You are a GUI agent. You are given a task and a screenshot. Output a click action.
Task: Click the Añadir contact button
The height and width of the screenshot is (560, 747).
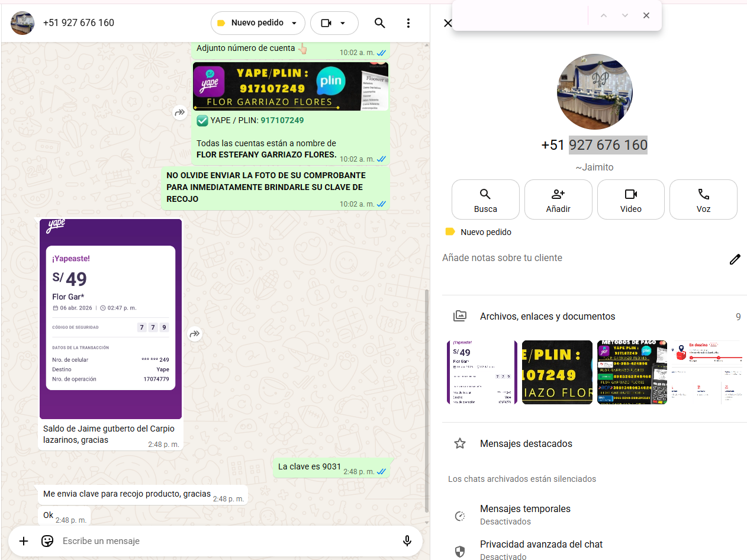click(x=558, y=200)
